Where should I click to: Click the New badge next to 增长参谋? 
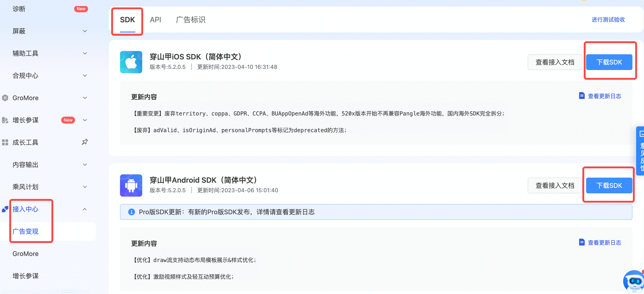pyautogui.click(x=68, y=120)
